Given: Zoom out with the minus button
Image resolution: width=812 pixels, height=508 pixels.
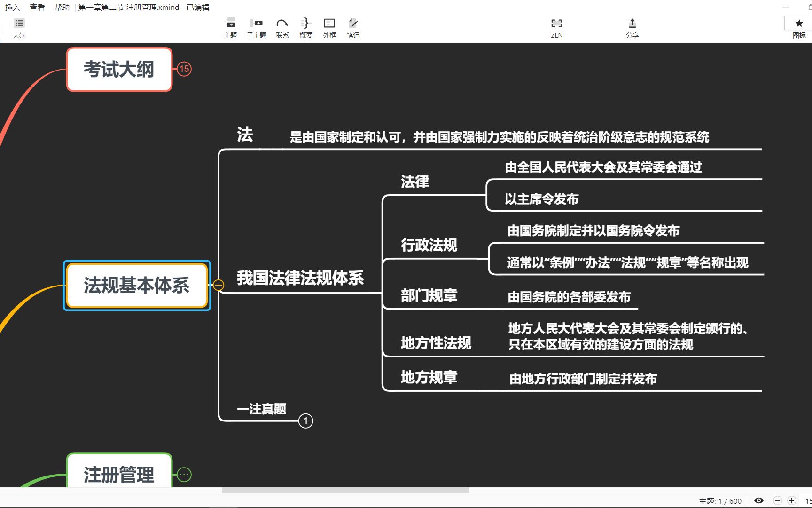Looking at the screenshot, I should (778, 500).
